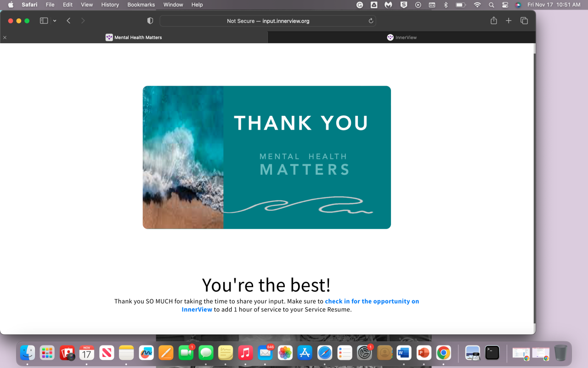
Task: Switch to the InnerView tab
Action: click(402, 37)
